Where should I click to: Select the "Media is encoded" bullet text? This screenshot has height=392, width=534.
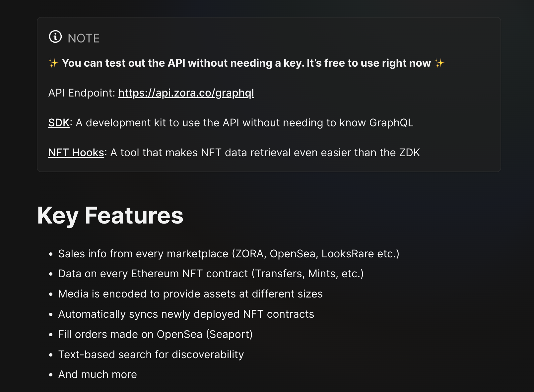pyautogui.click(x=190, y=294)
